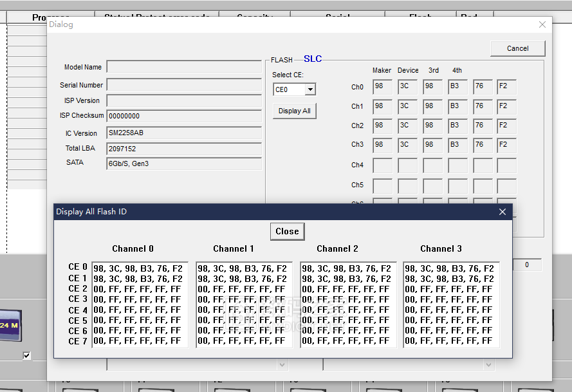The width and height of the screenshot is (572, 392).
Task: Click the Close button in Flash ID window
Action: coord(287,232)
